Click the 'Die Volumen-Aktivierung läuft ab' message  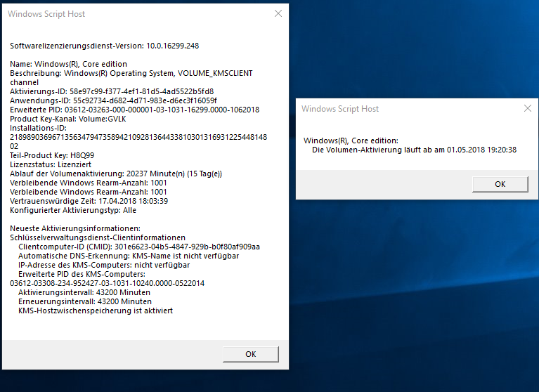click(414, 150)
